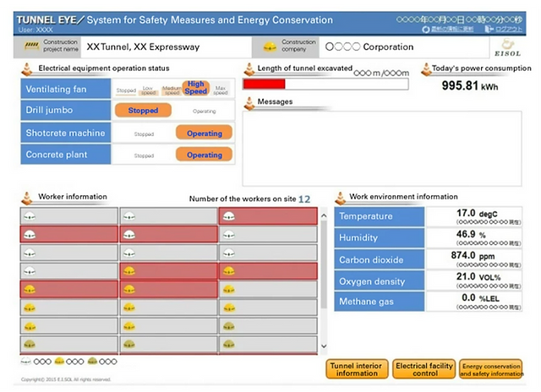
Task: Click the barricade icon beside Construction project name
Action: pos(31,46)
